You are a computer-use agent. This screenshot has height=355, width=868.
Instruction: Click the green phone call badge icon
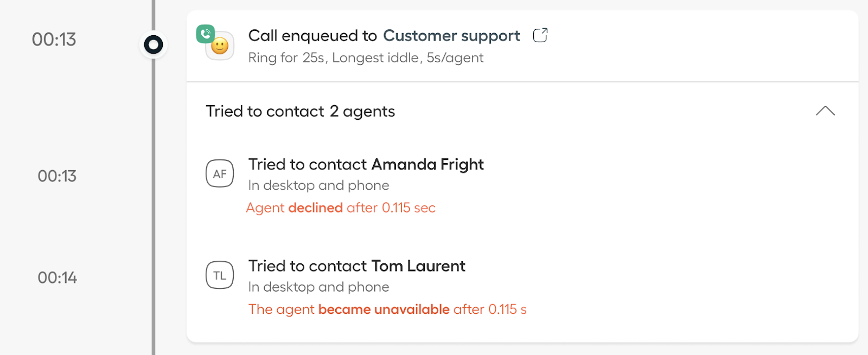coord(206,34)
